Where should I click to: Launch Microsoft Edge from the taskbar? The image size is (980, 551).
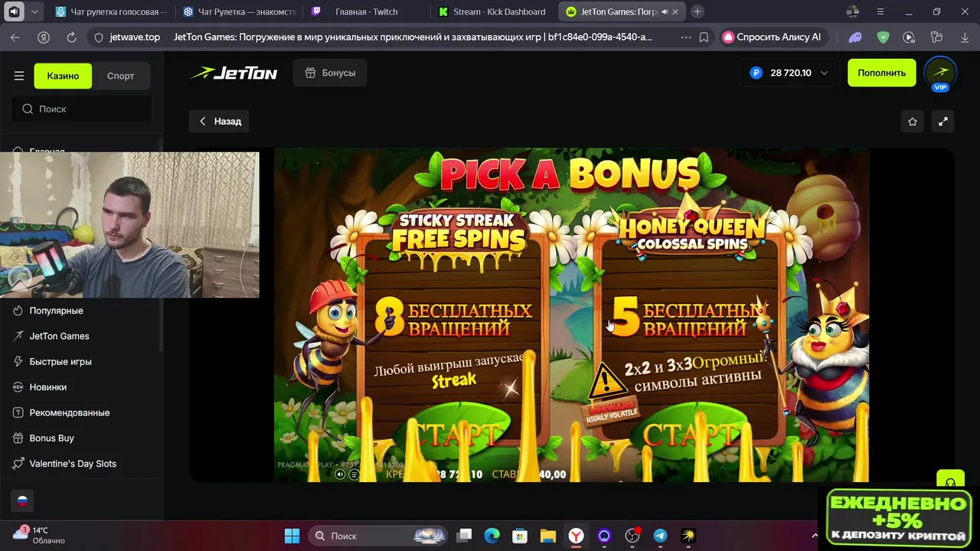(x=492, y=536)
